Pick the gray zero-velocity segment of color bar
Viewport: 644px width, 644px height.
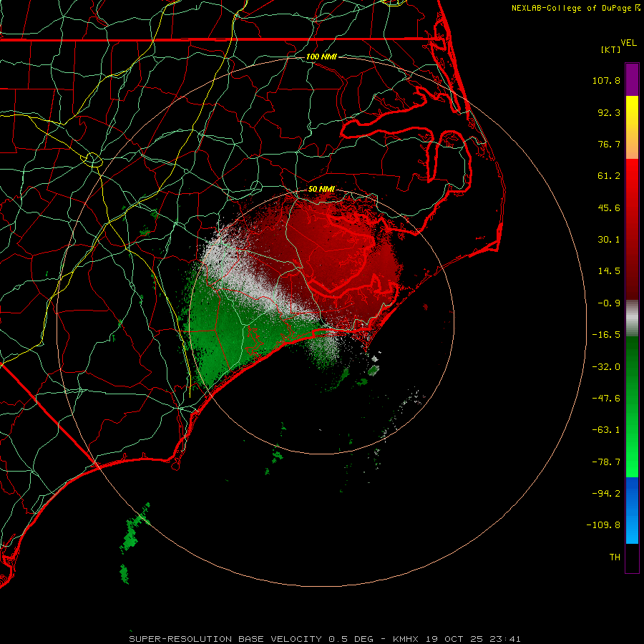[x=632, y=318]
